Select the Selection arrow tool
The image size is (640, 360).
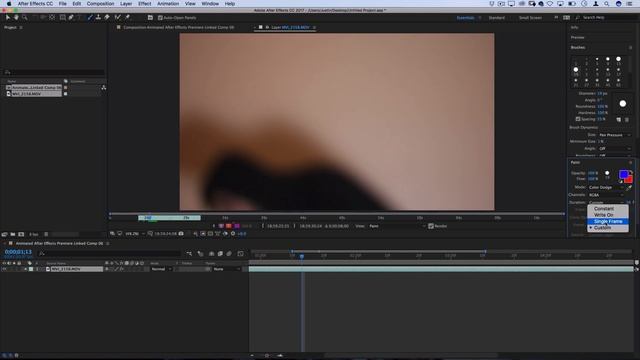[x=8, y=18]
